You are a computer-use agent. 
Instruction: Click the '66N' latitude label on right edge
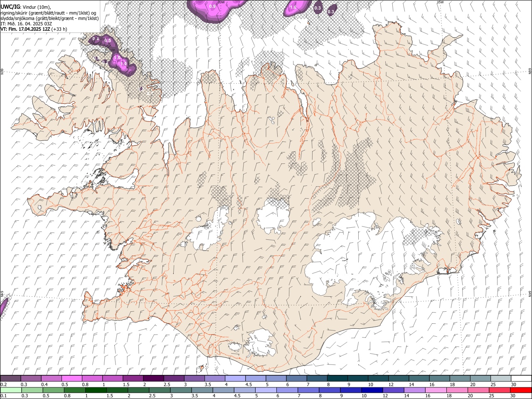coord(530,71)
